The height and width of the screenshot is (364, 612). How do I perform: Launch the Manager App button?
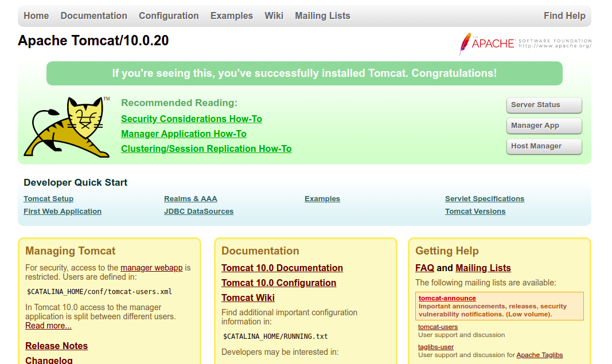[544, 126]
